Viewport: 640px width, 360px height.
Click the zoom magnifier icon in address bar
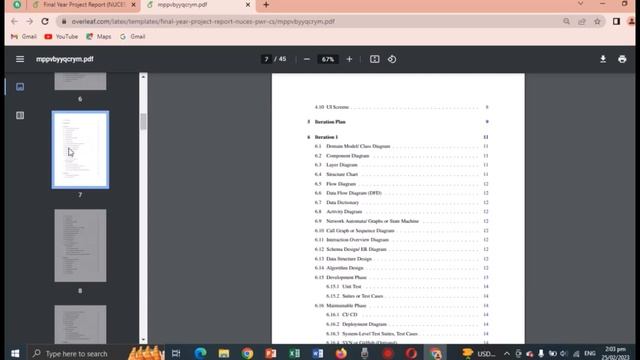click(x=566, y=21)
